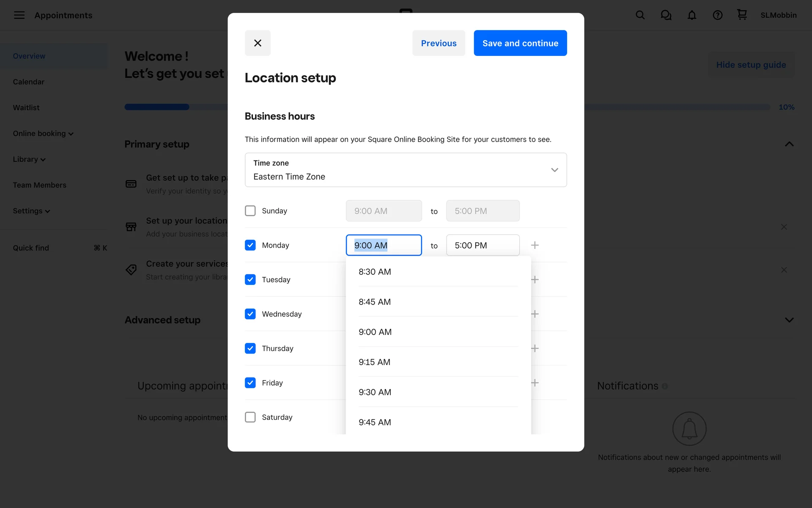This screenshot has height=508, width=812.
Task: Click Save and continue button
Action: (520, 43)
